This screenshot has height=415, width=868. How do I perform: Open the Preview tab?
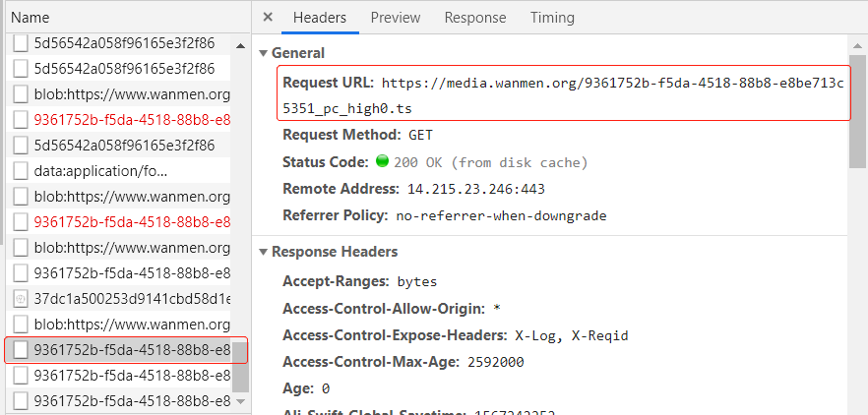click(395, 18)
